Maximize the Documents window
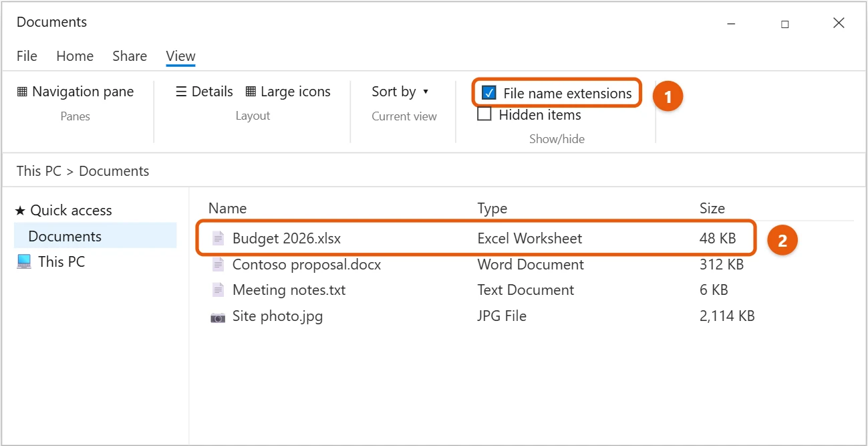Screen dimensions: 868x446 click(784, 23)
